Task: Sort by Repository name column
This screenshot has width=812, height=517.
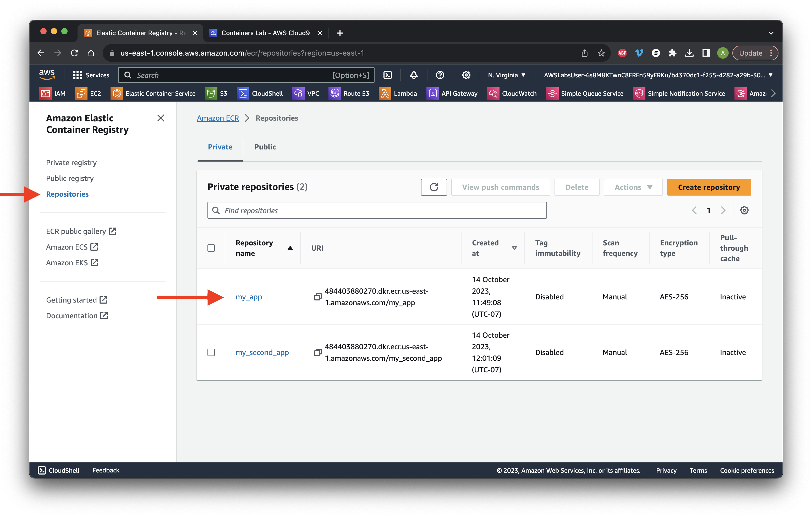Action: (264, 248)
